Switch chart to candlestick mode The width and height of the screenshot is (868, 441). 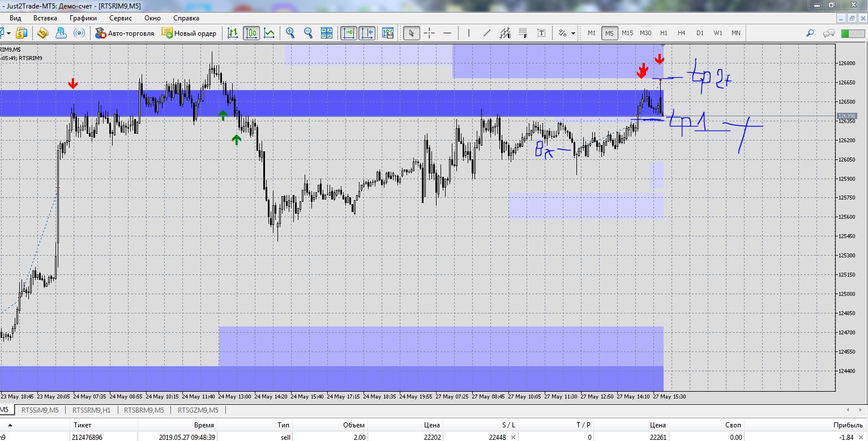[251, 33]
